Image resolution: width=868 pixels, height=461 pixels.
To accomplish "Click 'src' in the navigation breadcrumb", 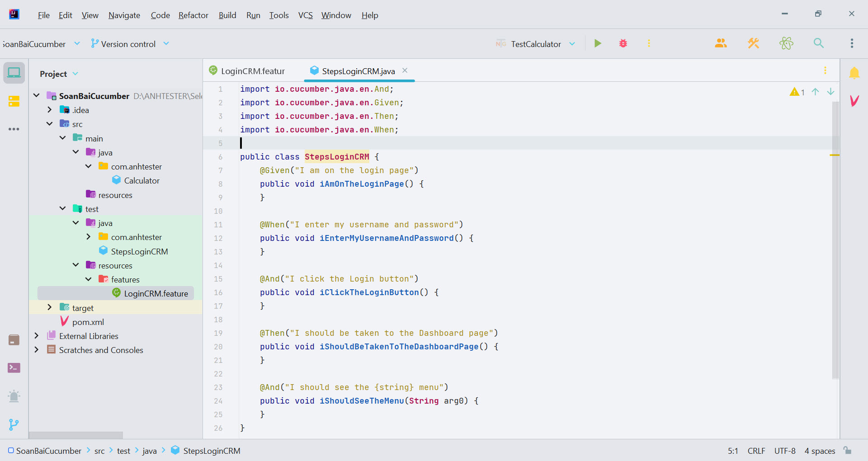I will [x=99, y=451].
